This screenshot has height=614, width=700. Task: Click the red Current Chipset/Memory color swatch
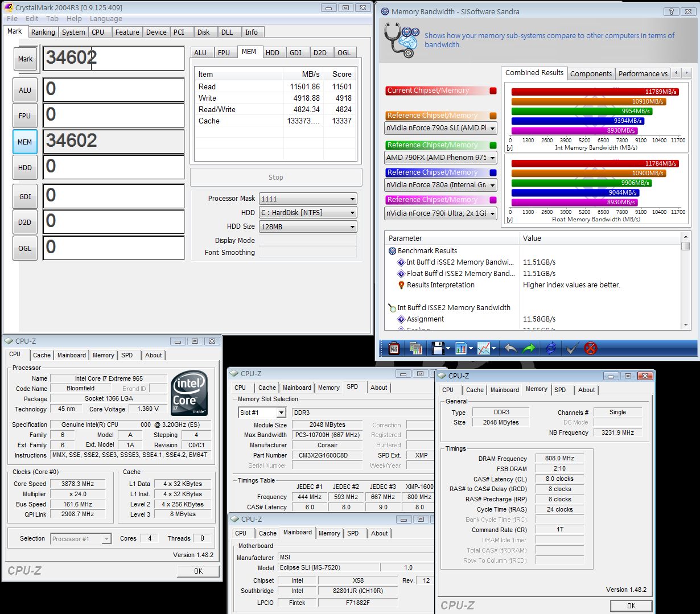tap(493, 90)
